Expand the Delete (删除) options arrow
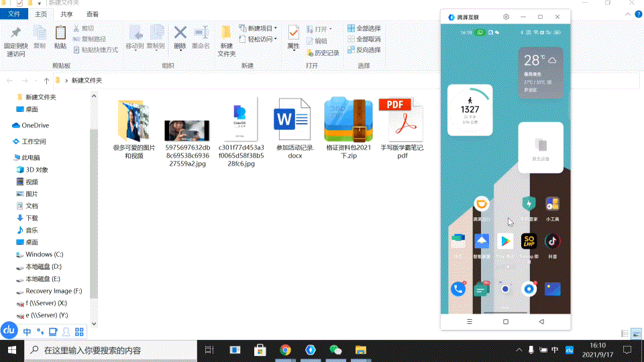This screenshot has height=362, width=644. (180, 50)
